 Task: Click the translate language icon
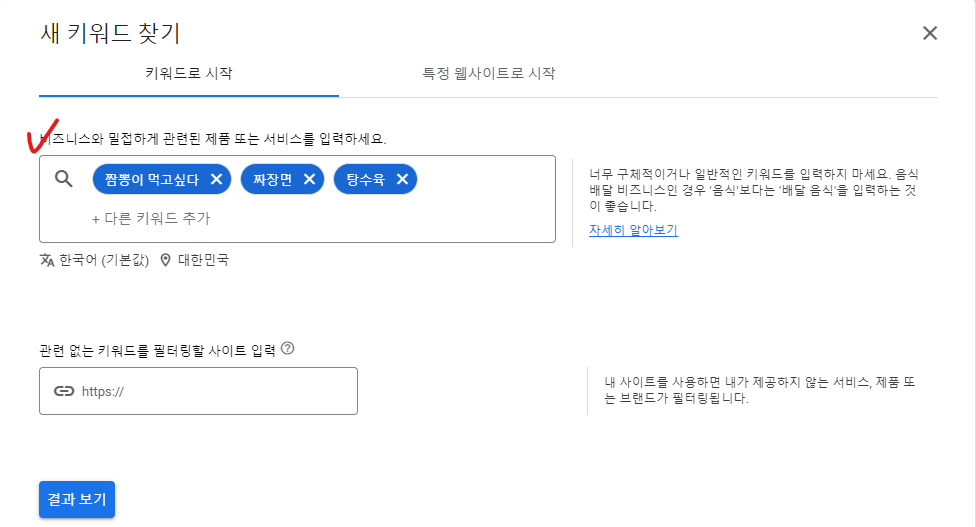pyautogui.click(x=47, y=260)
